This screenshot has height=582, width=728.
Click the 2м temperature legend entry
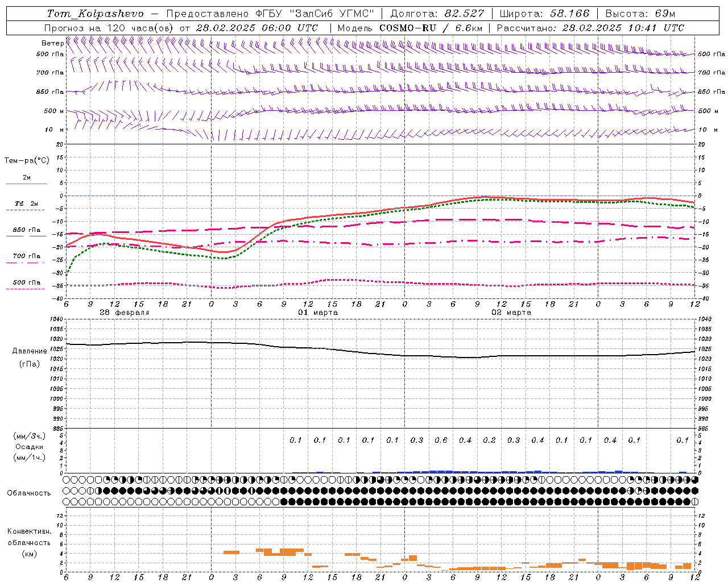click(x=27, y=177)
